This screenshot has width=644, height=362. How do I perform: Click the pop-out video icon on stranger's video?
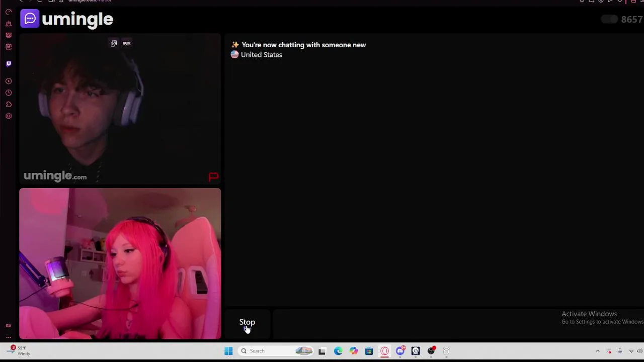tap(114, 43)
